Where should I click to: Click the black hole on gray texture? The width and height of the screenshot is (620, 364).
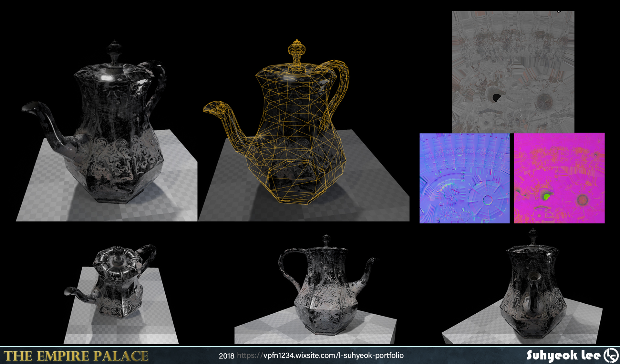click(496, 97)
